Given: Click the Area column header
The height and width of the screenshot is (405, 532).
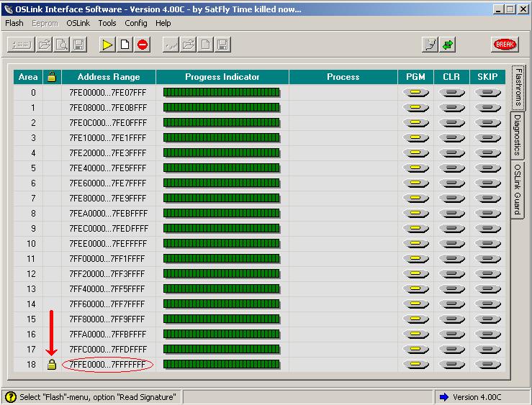Looking at the screenshot, I should click(x=28, y=77).
